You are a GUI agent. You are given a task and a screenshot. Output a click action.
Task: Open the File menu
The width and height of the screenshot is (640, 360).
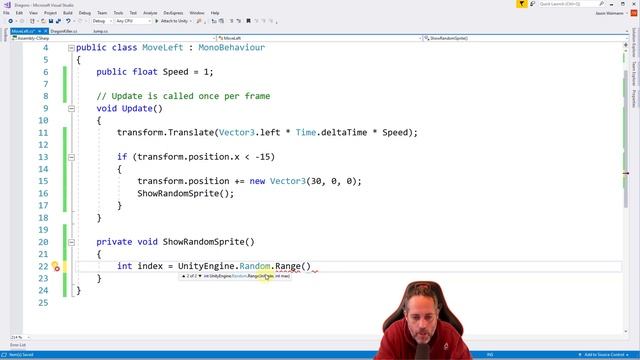[x=6, y=13]
